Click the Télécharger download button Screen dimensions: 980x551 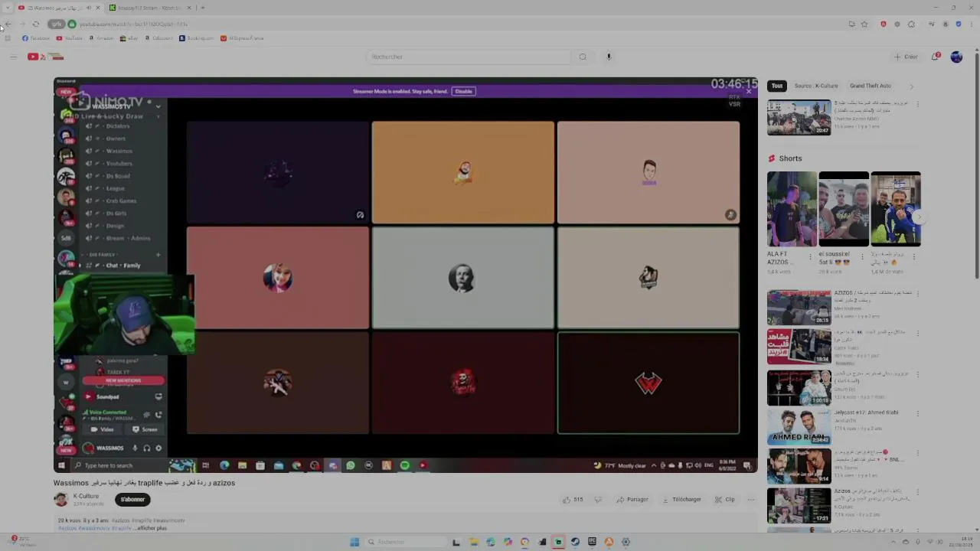pyautogui.click(x=681, y=500)
